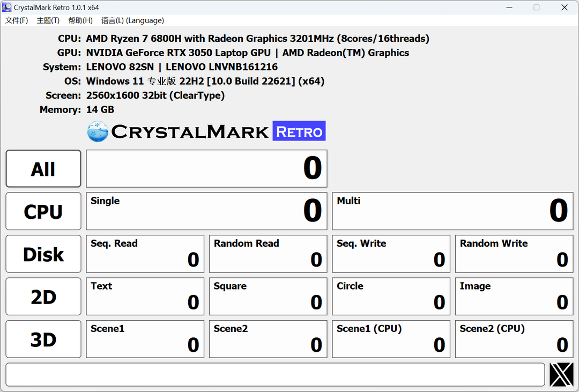
Task: Open the 帮助(H) menu
Action: tap(79, 20)
